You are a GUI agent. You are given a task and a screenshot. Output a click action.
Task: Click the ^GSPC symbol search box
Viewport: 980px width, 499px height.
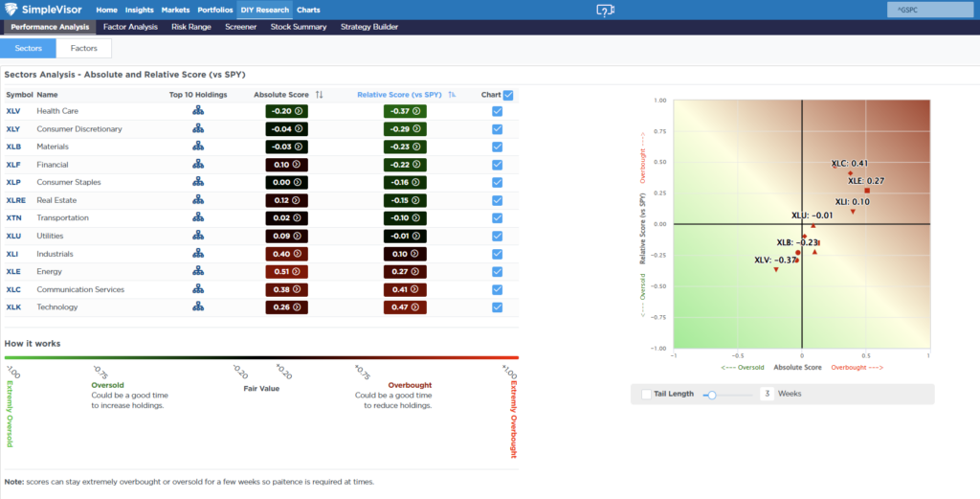[x=930, y=10]
